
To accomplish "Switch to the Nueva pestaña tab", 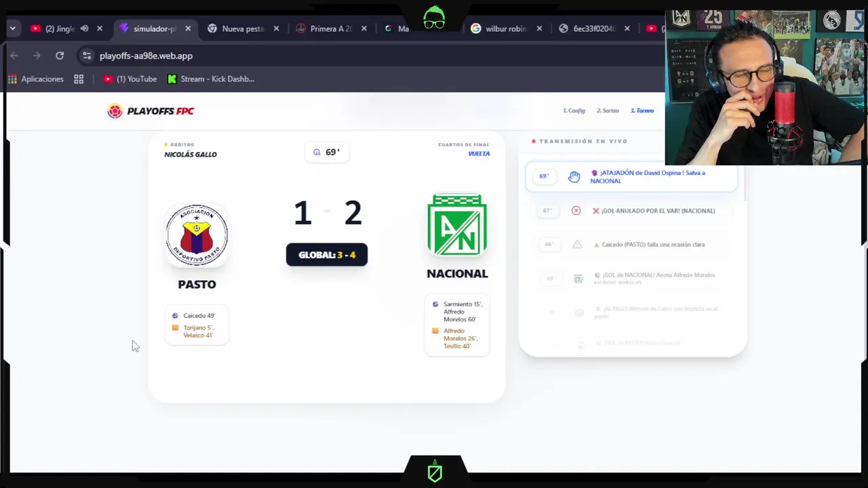I will point(243,28).
